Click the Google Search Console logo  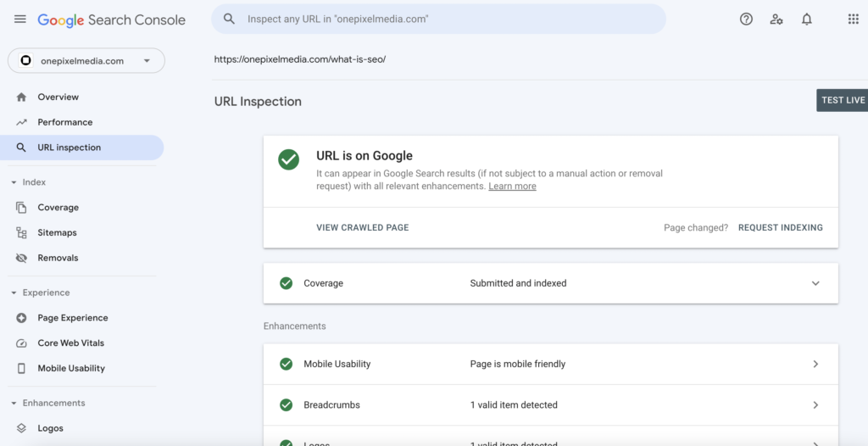(111, 20)
